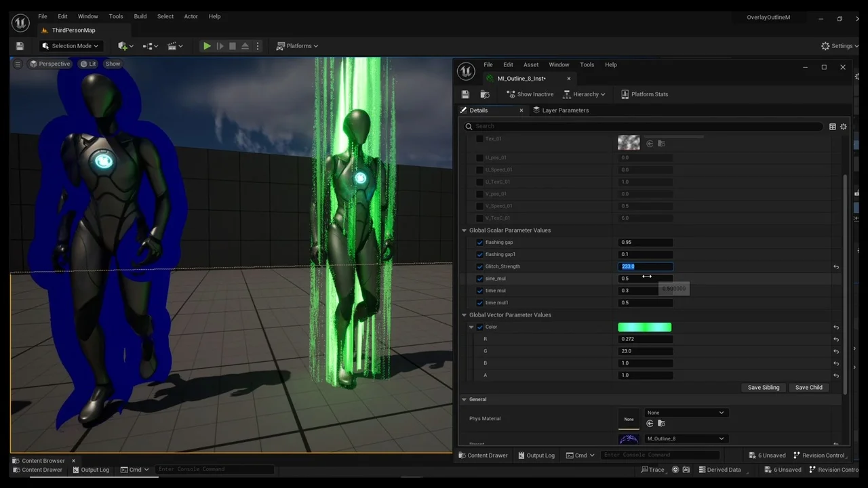Viewport: 868px width, 488px height.
Task: Open the Asset menu in material editor
Action: pyautogui.click(x=530, y=65)
